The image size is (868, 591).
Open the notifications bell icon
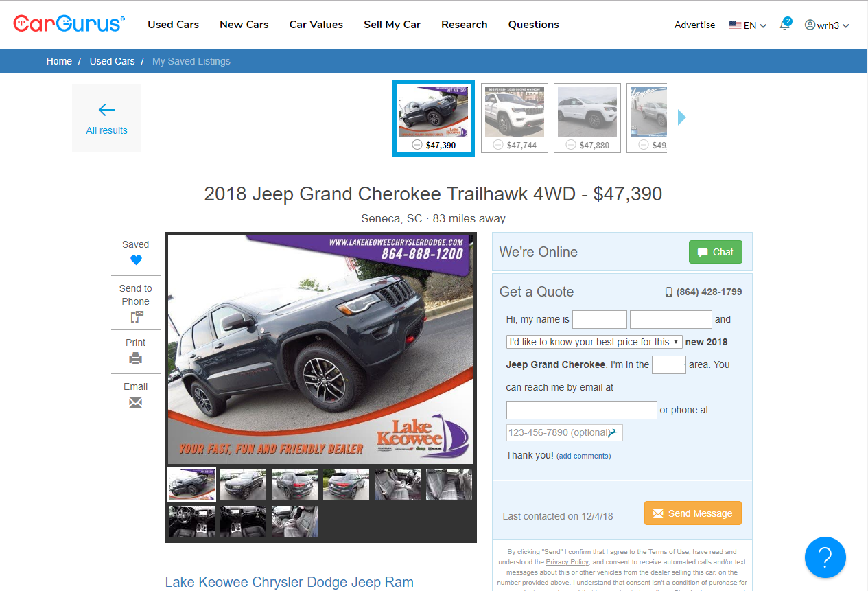coord(785,25)
